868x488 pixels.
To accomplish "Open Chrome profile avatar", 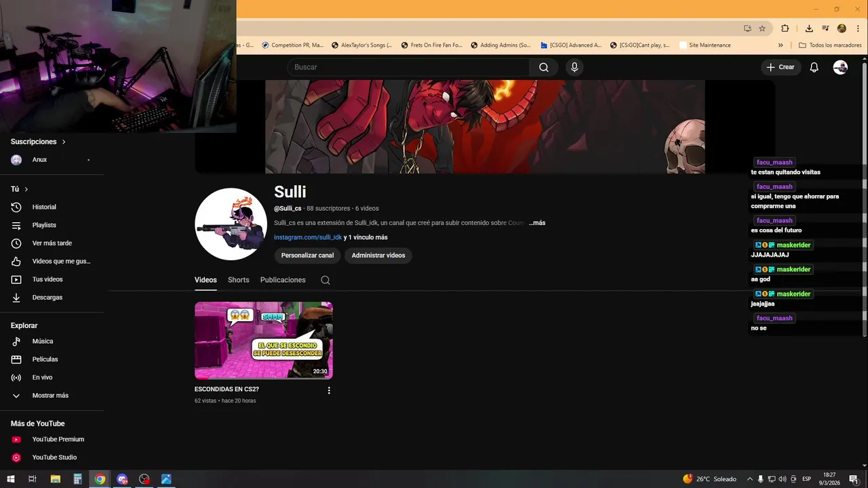I will [x=842, y=28].
